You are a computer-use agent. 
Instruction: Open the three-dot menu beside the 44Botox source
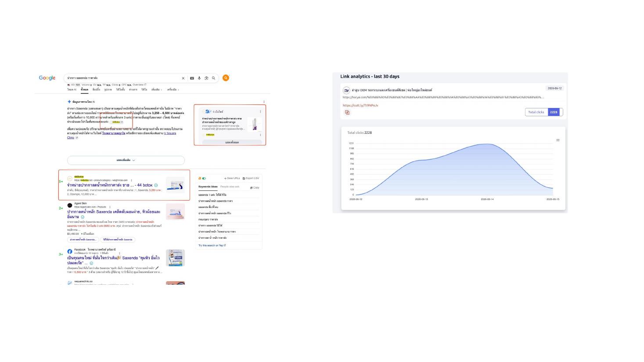260,135
